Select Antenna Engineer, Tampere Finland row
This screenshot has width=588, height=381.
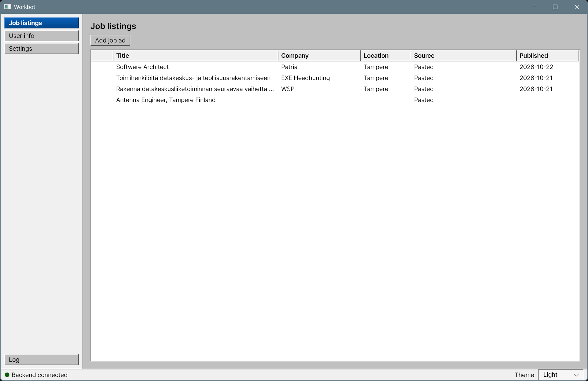tap(335, 100)
